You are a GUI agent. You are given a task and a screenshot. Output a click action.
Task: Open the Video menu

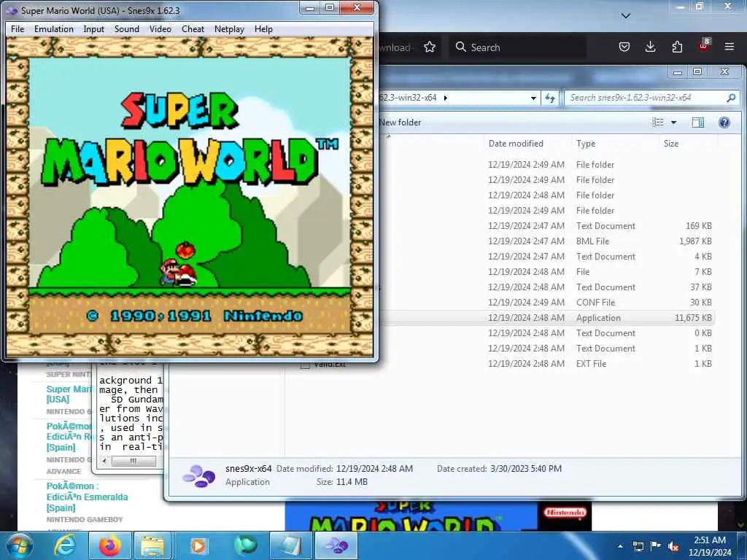pos(160,29)
